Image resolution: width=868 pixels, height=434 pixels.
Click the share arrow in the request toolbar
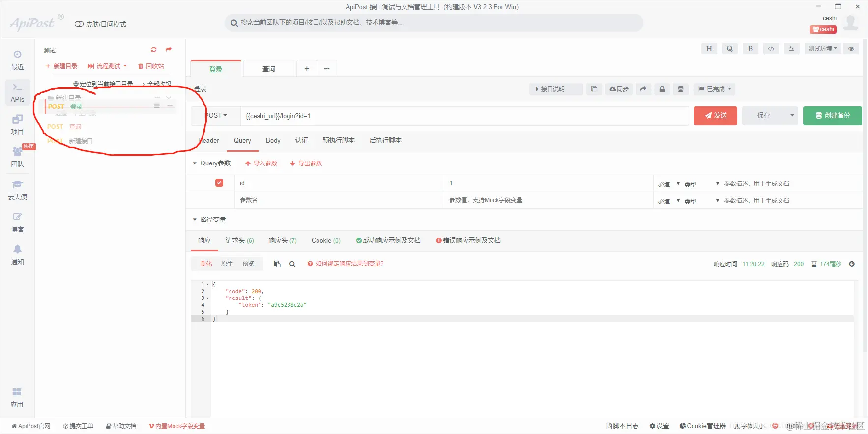click(643, 89)
